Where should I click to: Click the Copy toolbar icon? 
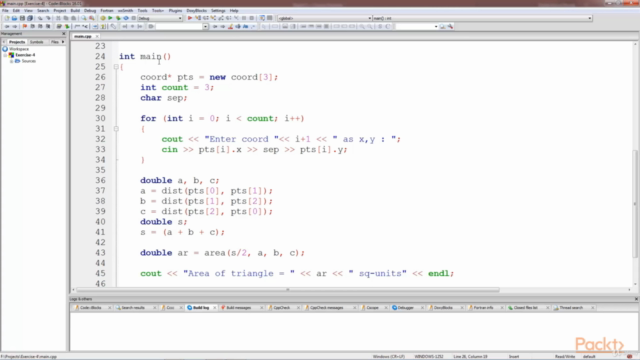click(66, 18)
